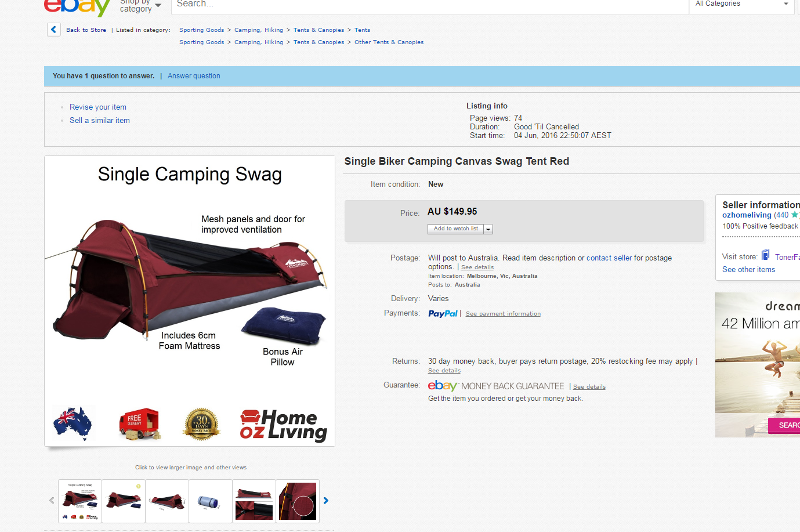Click the Add to watch list button
The width and height of the screenshot is (800, 532).
[456, 229]
